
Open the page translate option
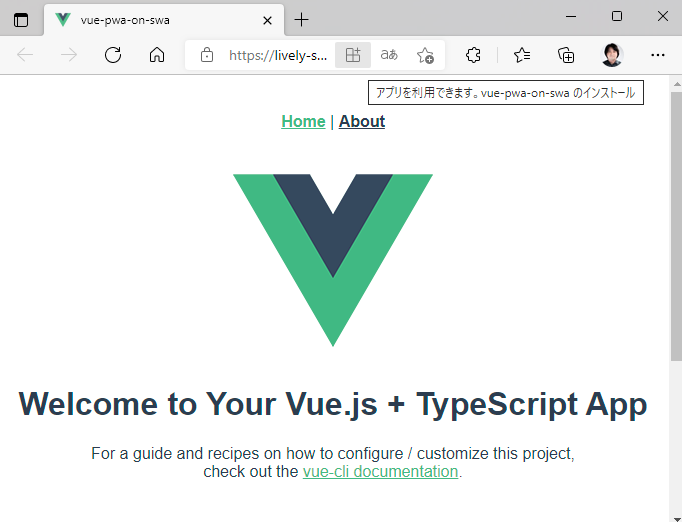pyautogui.click(x=389, y=55)
